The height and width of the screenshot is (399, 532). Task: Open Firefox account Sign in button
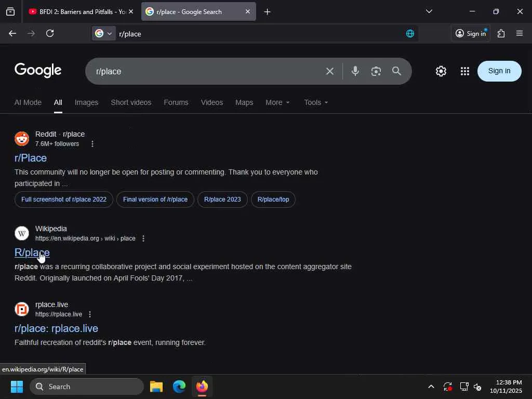click(x=471, y=33)
